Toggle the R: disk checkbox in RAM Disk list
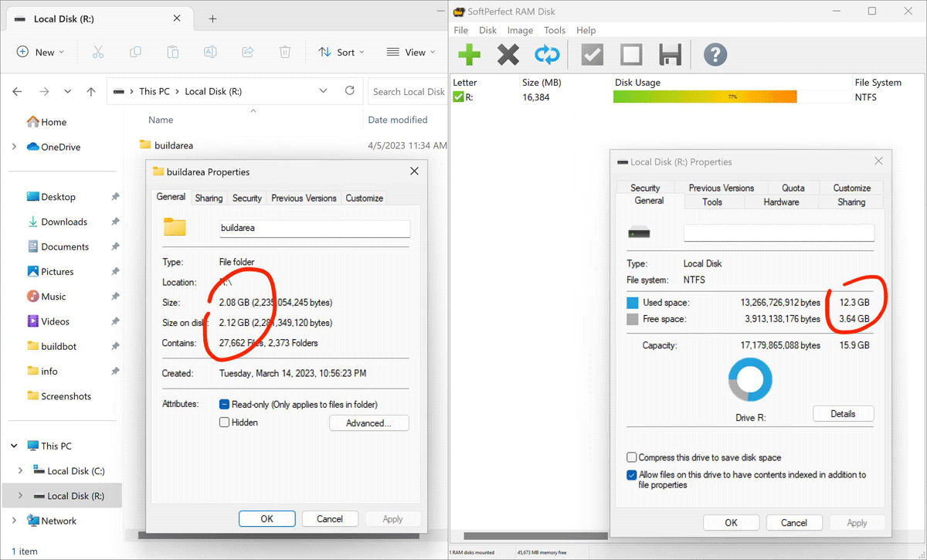The width and height of the screenshot is (927, 560). click(x=458, y=97)
